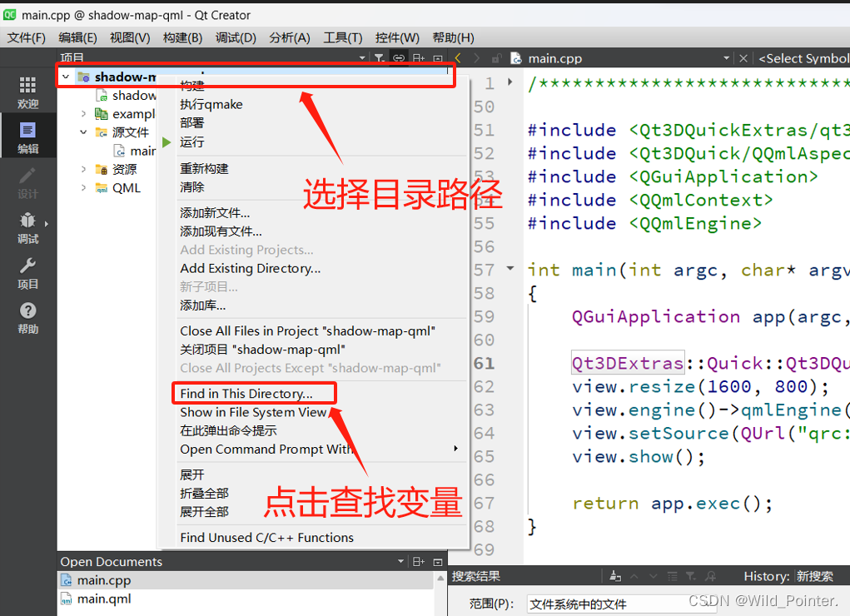This screenshot has width=850, height=616.
Task: Open the project panel view type dropdown
Action: (362, 58)
